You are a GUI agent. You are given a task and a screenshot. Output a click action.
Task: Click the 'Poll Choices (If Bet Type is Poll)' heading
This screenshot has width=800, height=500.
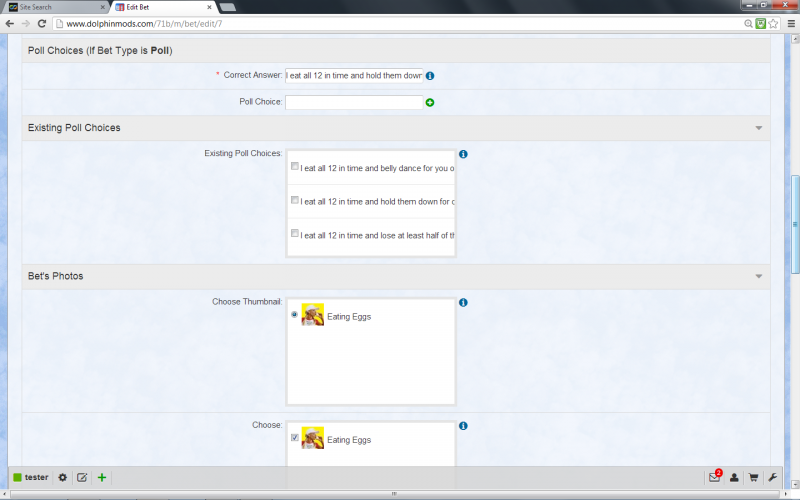(x=100, y=51)
